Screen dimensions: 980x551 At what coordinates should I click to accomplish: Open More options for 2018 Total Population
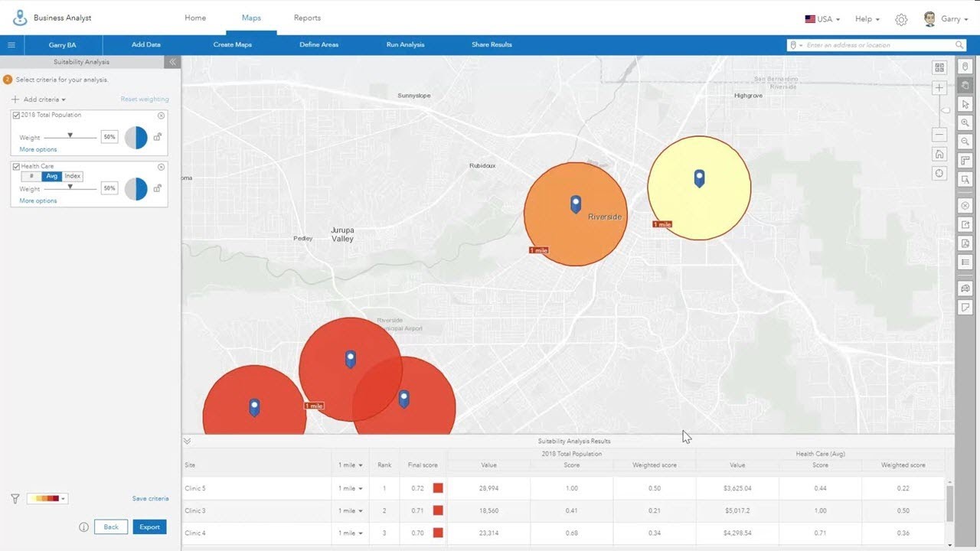click(x=38, y=150)
